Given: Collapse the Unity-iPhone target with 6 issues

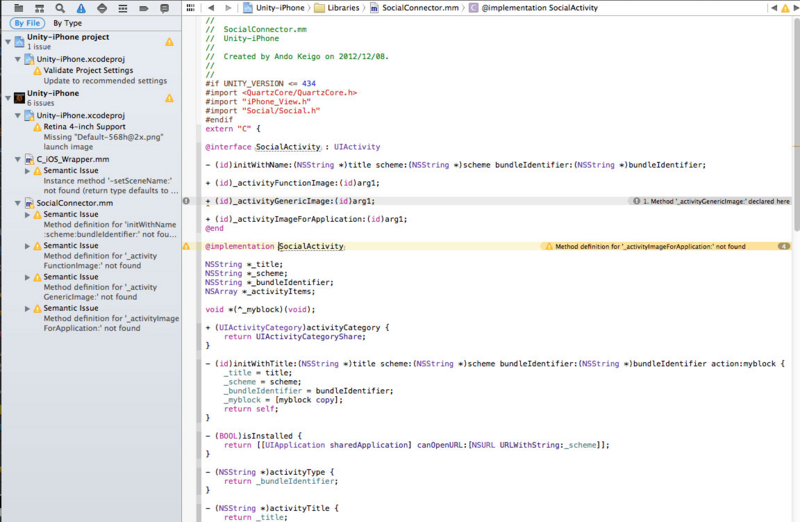Looking at the screenshot, I should (8, 98).
